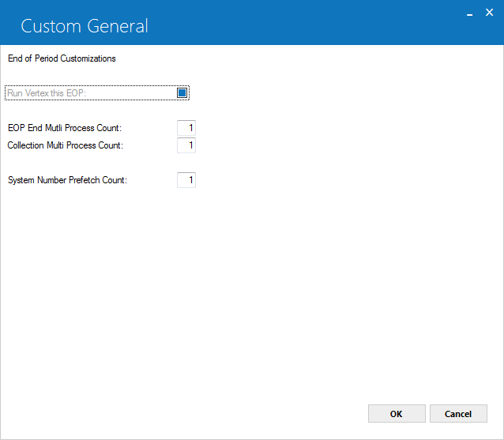Confirm the settings with OK
The height and width of the screenshot is (440, 504).
coord(397,414)
